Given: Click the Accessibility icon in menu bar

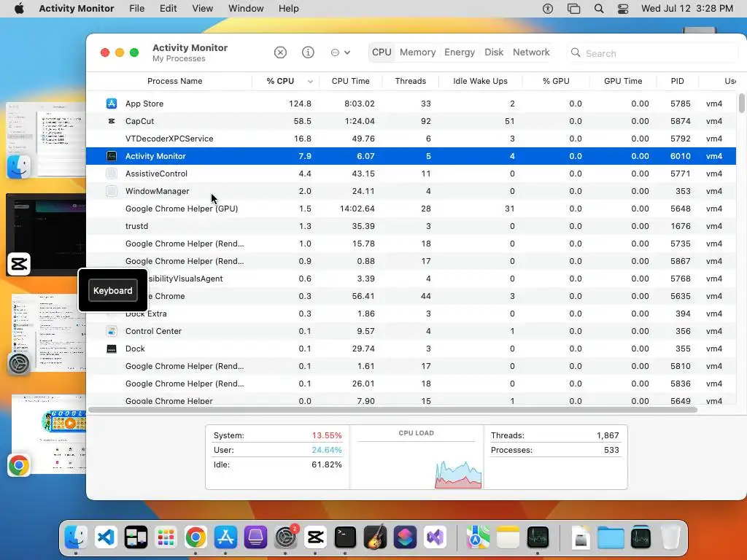Looking at the screenshot, I should point(548,9).
